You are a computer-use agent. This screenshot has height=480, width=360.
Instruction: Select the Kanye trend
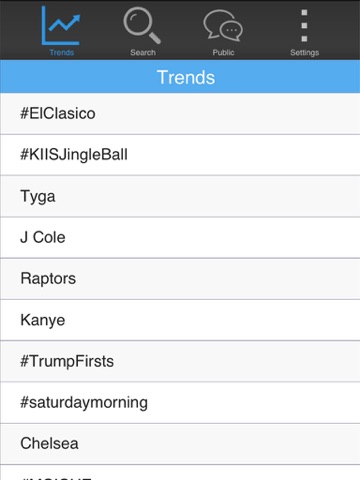(180, 320)
